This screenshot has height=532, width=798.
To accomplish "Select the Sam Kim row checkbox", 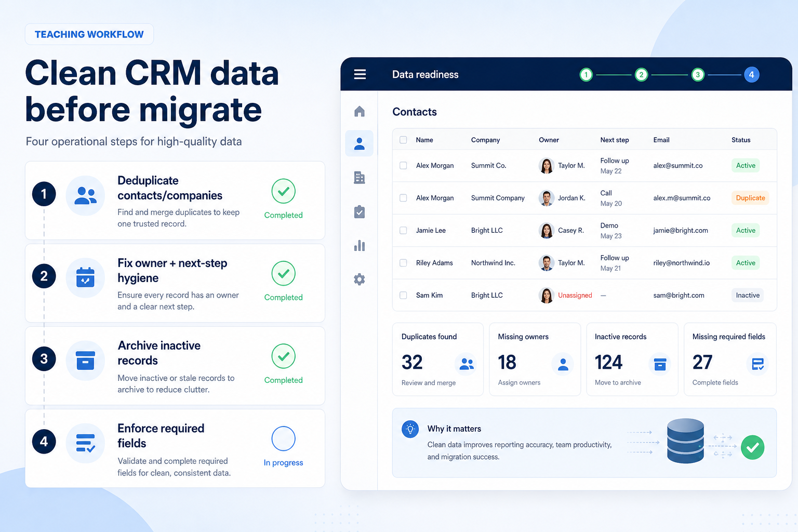I will [x=403, y=295].
